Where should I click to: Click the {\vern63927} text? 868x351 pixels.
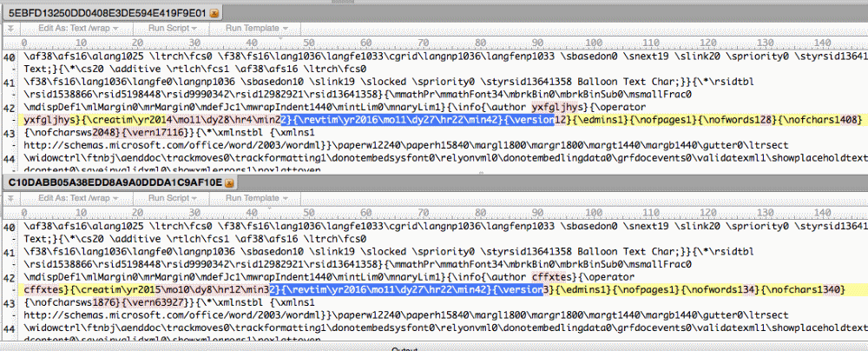tap(154, 302)
